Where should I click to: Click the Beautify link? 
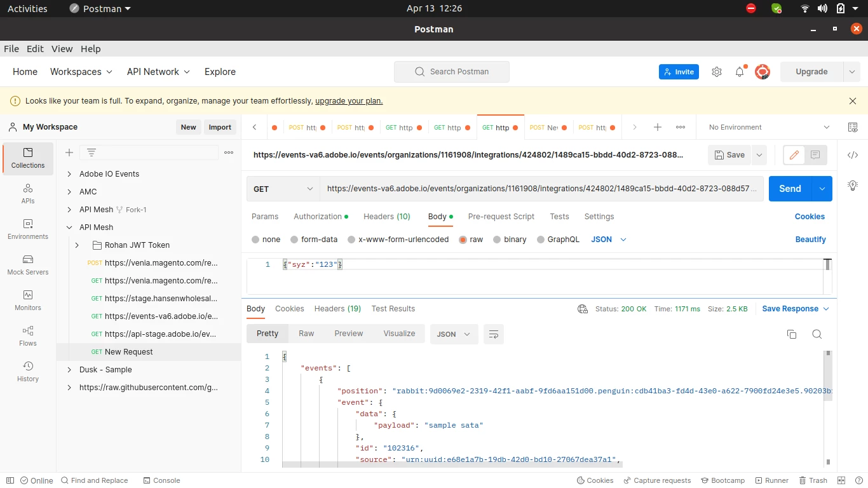tap(810, 240)
